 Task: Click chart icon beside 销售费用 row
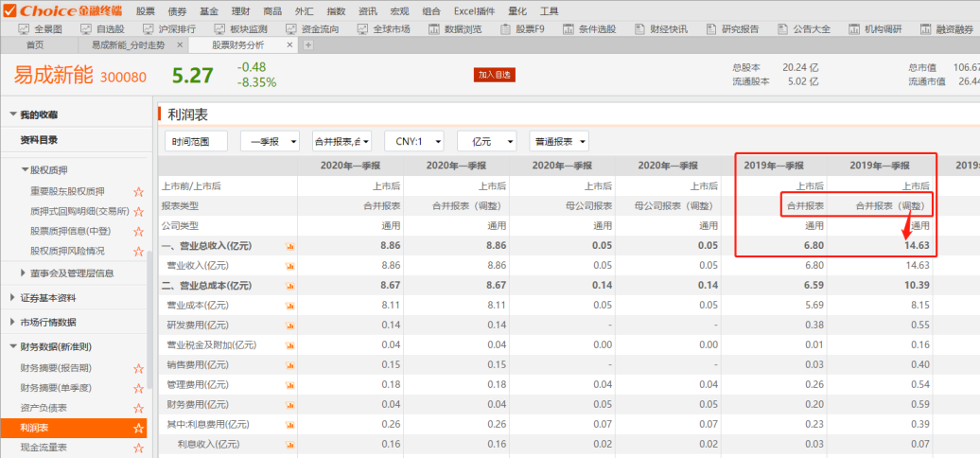tap(289, 365)
